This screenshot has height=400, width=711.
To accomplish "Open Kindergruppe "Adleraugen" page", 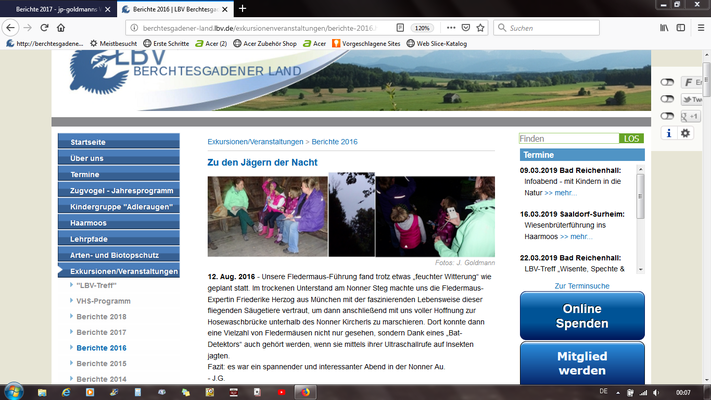I will (x=119, y=206).
